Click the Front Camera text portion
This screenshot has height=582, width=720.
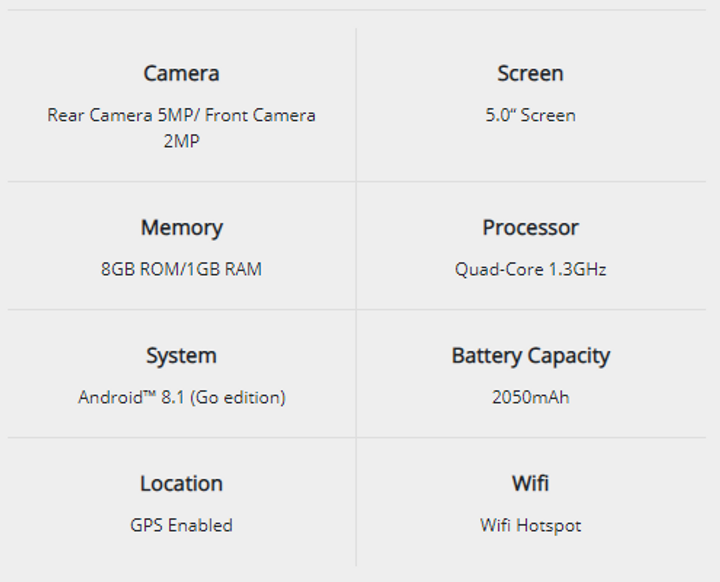(260, 115)
